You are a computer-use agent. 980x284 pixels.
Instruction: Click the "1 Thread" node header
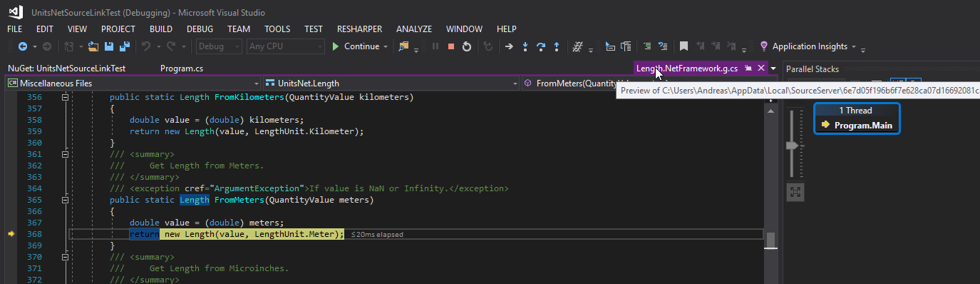(x=856, y=111)
